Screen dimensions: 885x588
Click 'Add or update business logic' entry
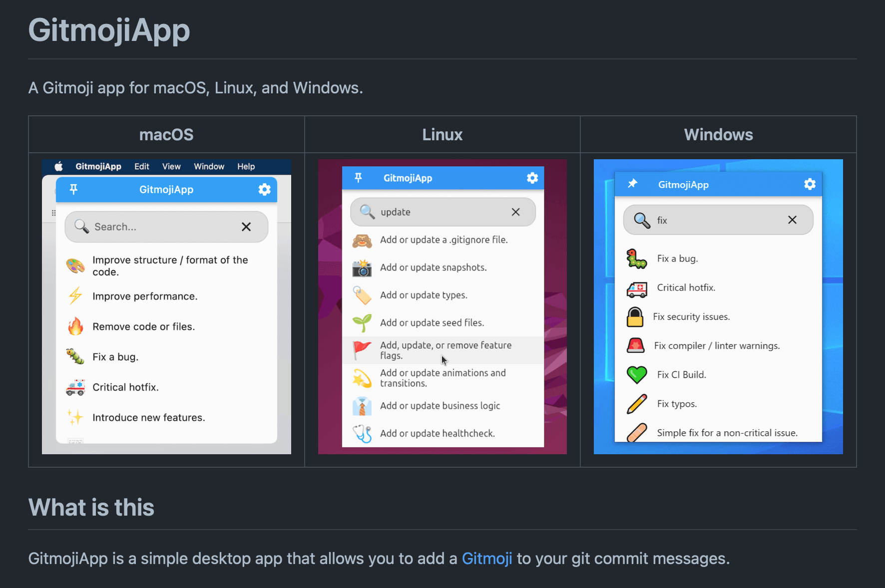(440, 406)
